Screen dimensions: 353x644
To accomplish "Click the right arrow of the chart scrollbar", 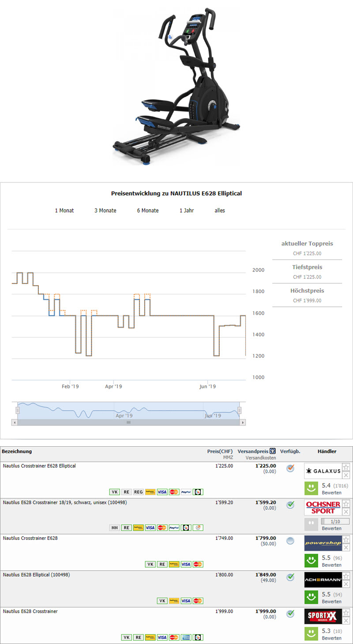I will 243,422.
